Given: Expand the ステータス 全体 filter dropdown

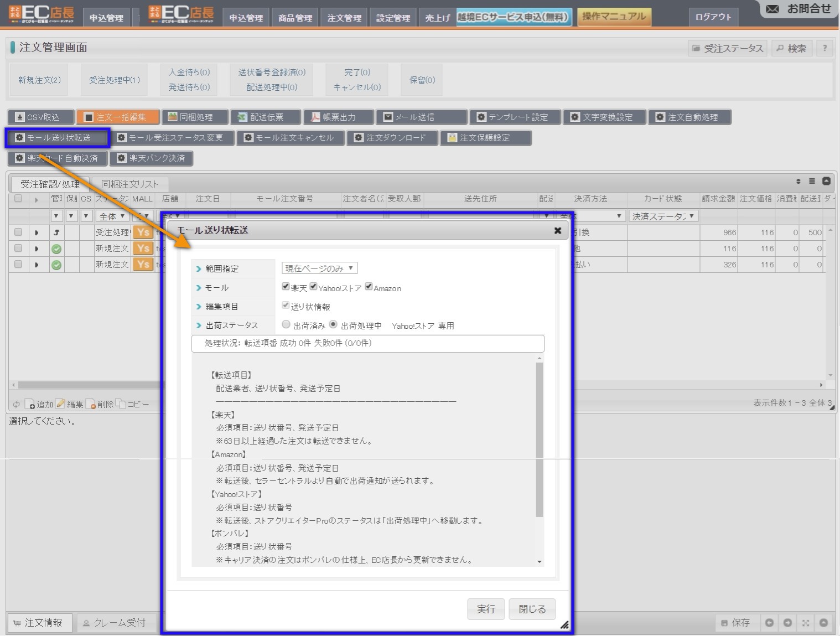Looking at the screenshot, I should pos(112,216).
